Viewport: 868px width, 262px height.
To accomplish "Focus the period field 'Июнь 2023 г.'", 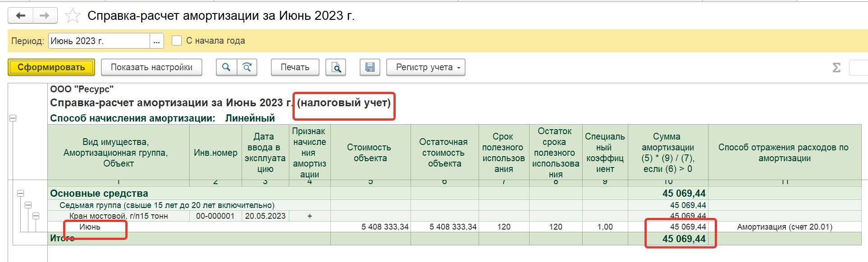I will point(99,41).
